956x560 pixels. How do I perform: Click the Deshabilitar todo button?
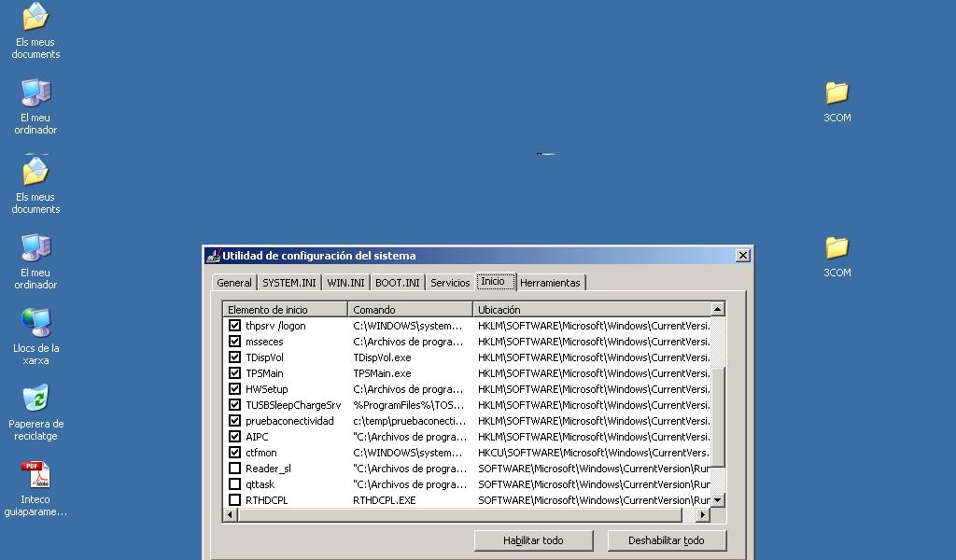pyautogui.click(x=666, y=540)
